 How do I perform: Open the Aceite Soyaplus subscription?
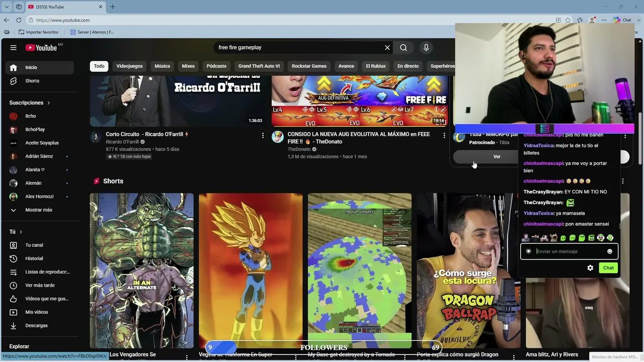coord(40,143)
